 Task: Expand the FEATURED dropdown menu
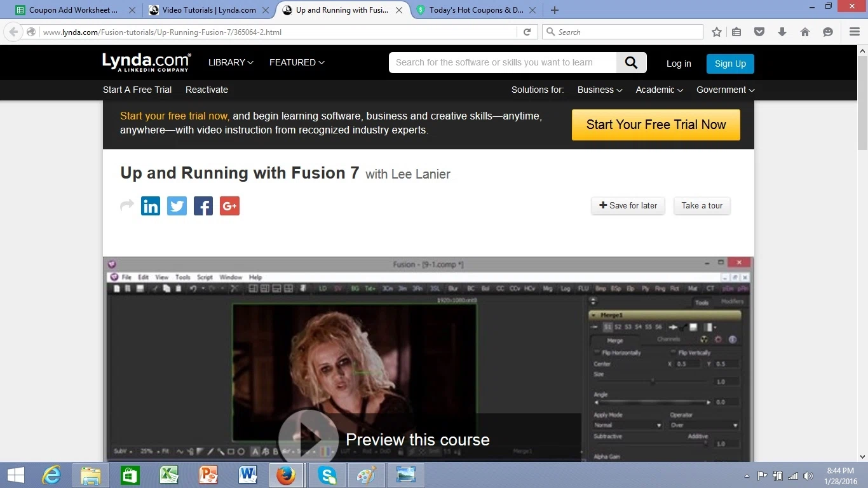(297, 62)
